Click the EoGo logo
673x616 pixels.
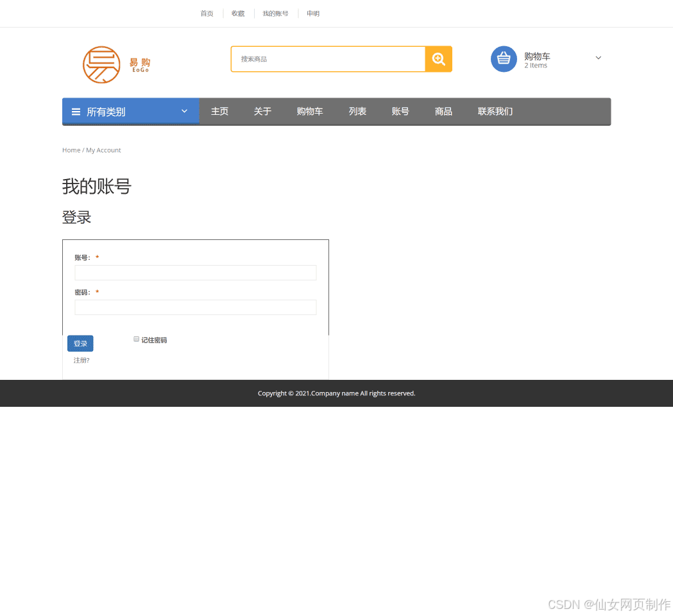116,65
